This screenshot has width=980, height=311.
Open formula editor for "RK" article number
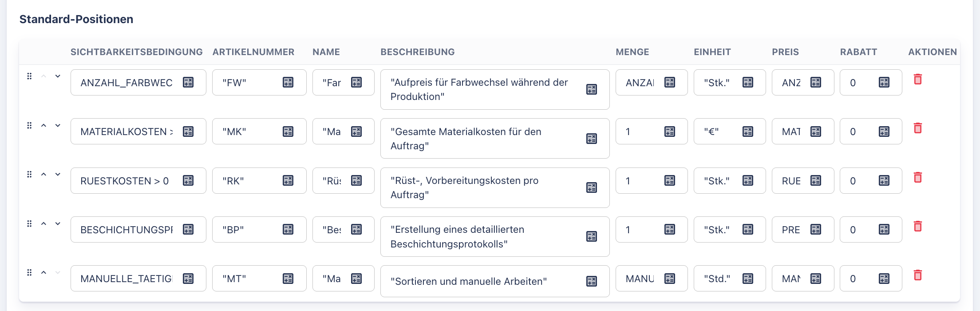[288, 180]
